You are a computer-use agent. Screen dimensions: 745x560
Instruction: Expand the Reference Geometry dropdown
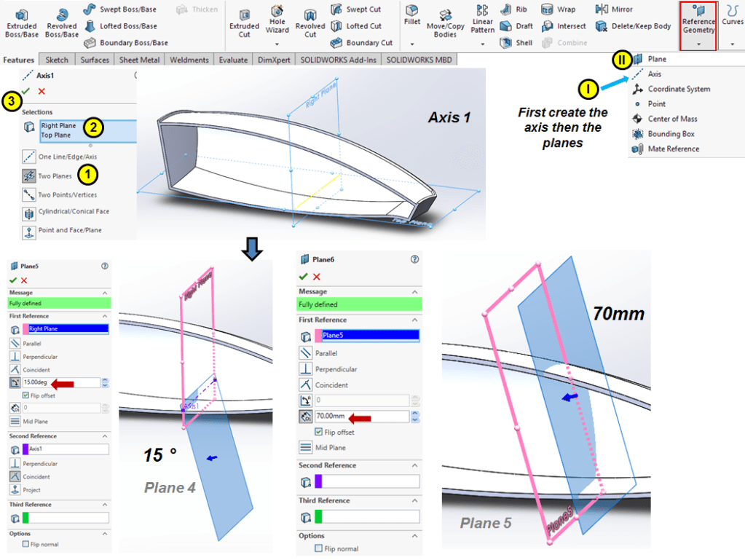(x=698, y=45)
